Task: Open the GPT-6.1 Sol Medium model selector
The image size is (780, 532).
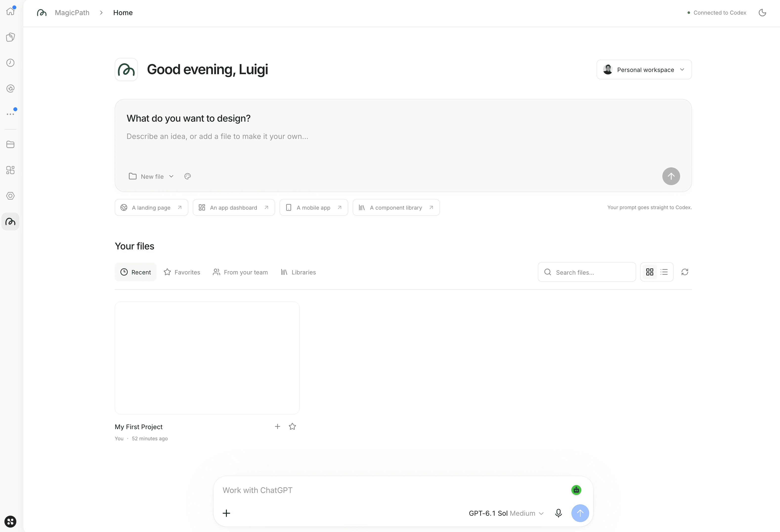Action: (x=506, y=513)
